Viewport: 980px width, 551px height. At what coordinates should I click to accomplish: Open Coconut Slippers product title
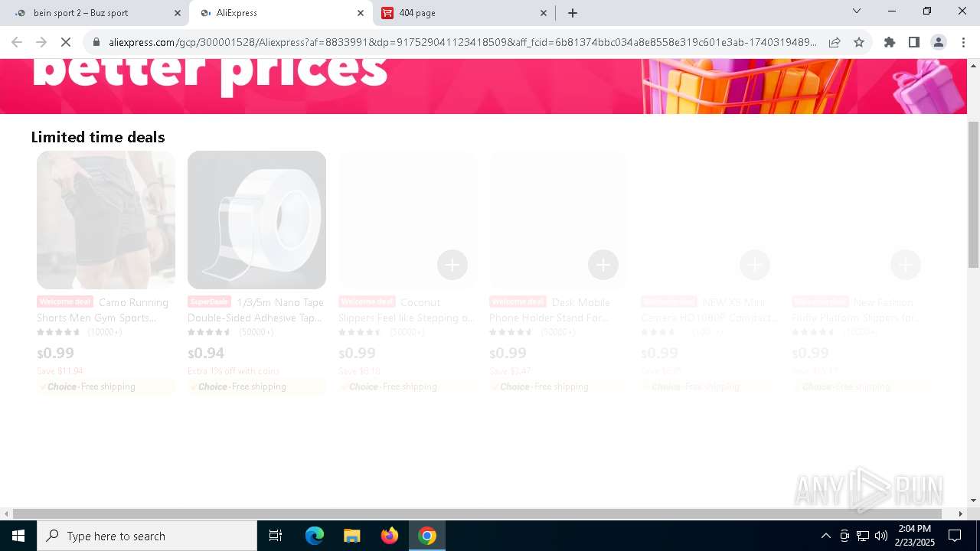tap(407, 310)
